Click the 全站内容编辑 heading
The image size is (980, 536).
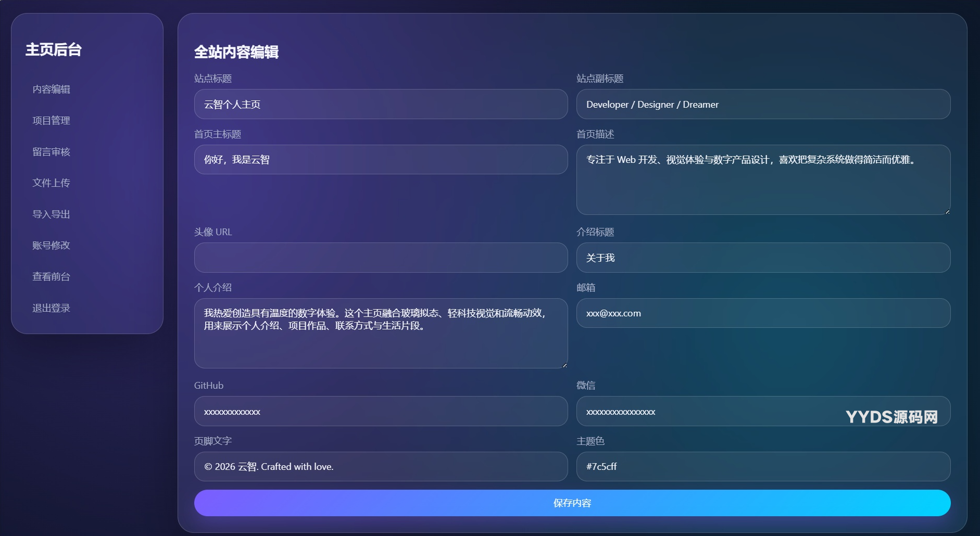[236, 52]
